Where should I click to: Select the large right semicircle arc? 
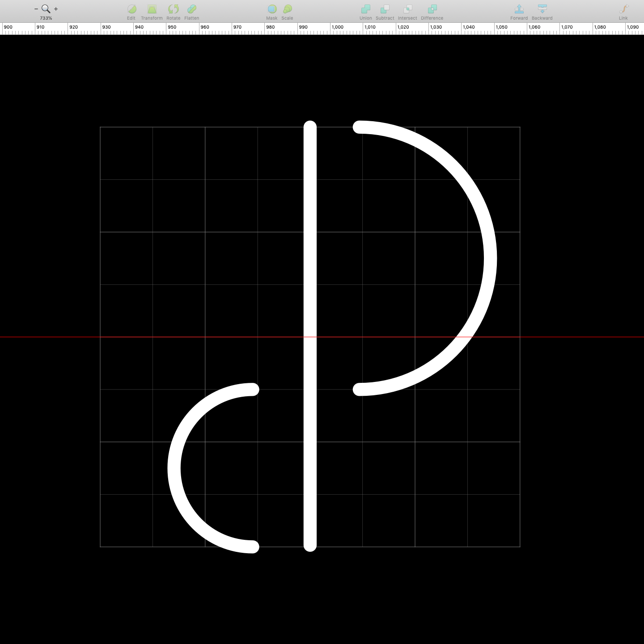(490, 258)
